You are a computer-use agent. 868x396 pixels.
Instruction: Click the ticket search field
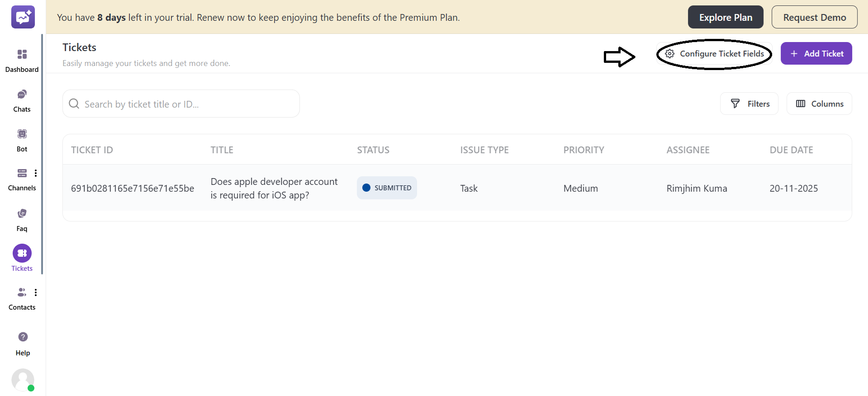pyautogui.click(x=181, y=104)
